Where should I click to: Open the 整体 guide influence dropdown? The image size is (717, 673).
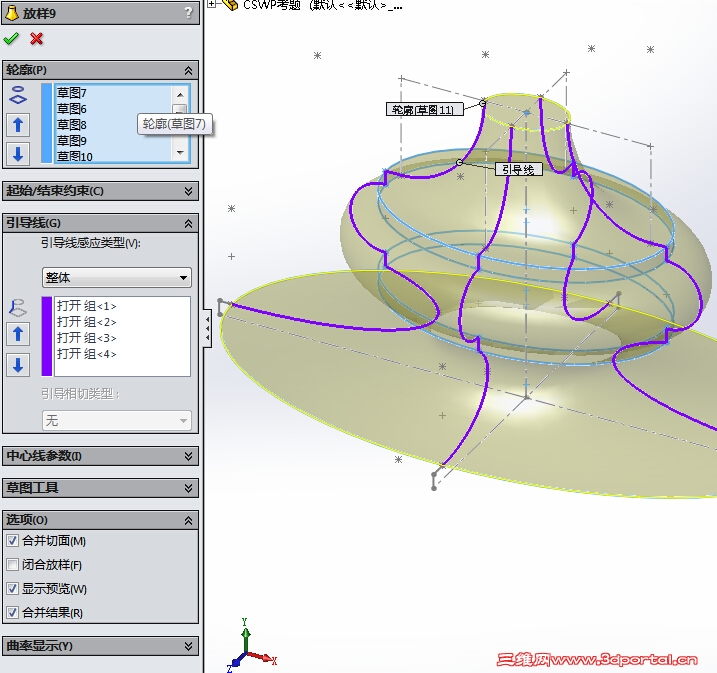[x=117, y=278]
